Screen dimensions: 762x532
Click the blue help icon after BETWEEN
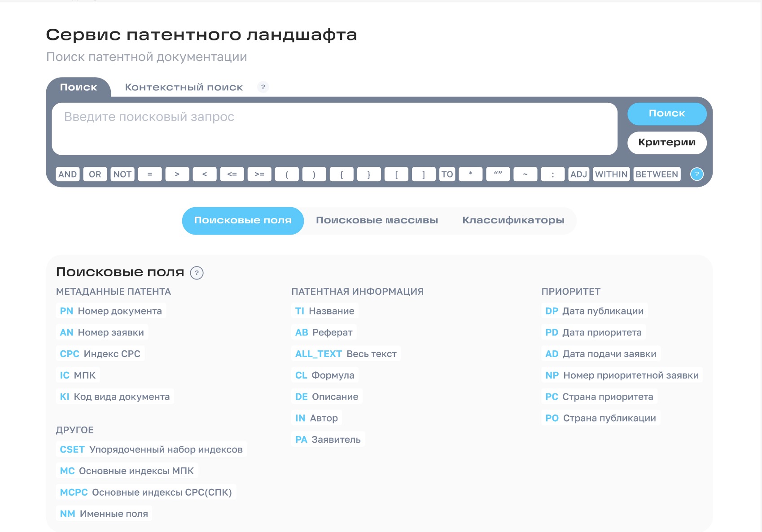coord(697,174)
